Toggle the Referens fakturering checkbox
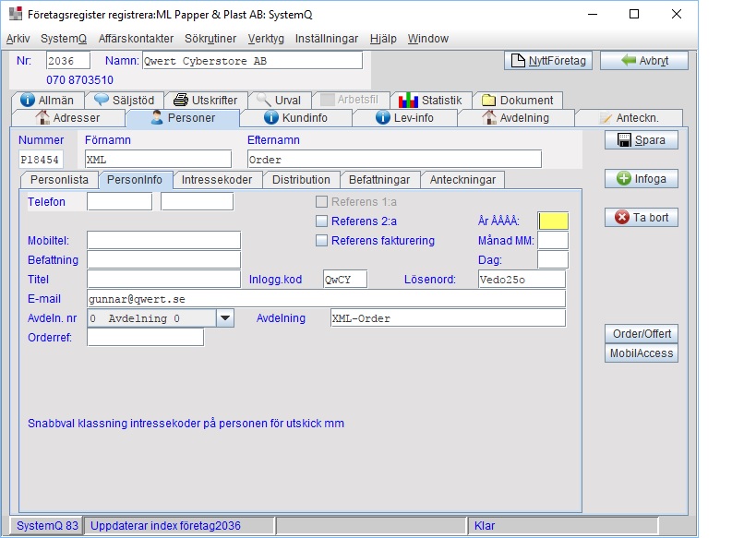 pyautogui.click(x=322, y=241)
